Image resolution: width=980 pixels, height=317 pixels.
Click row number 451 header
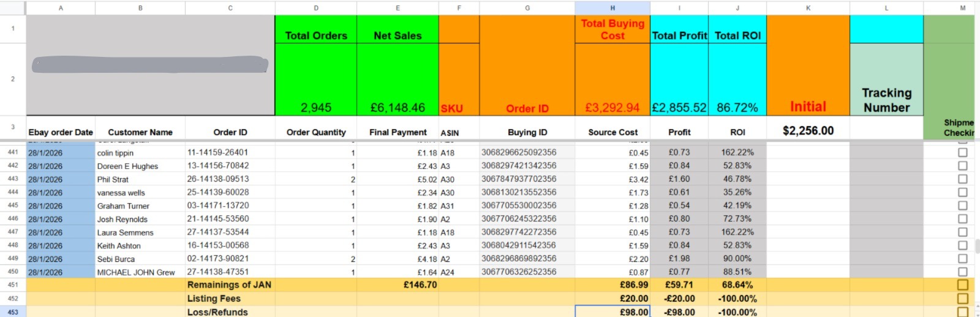point(13,285)
